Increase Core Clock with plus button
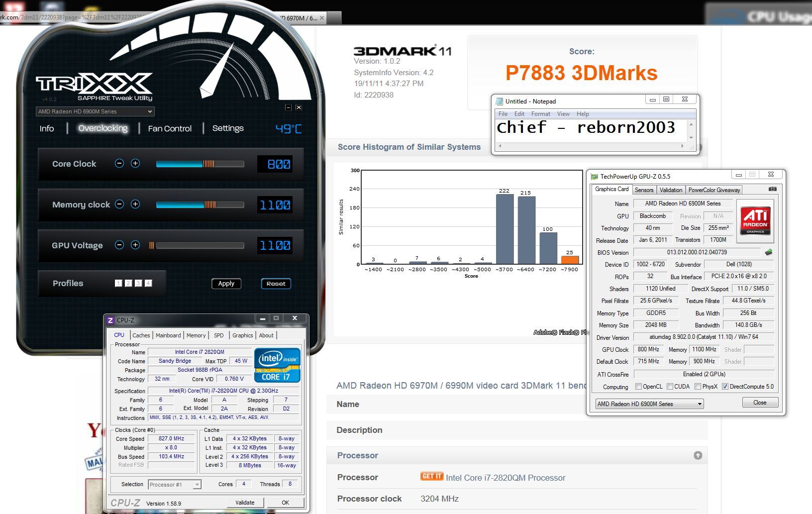Image resolution: width=812 pixels, height=514 pixels. coord(135,163)
